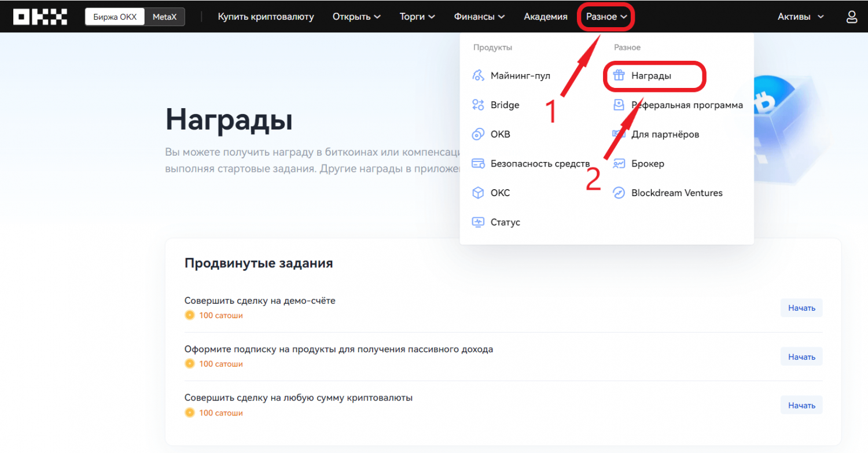Click text Совершить сделку на демо-счёте
868x453 pixels.
coord(260,301)
